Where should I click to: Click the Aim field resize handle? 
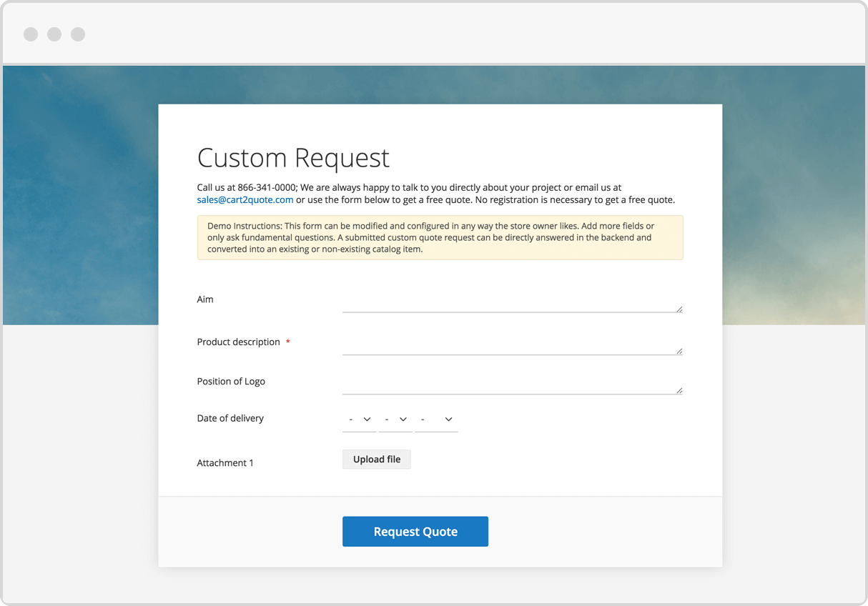679,309
